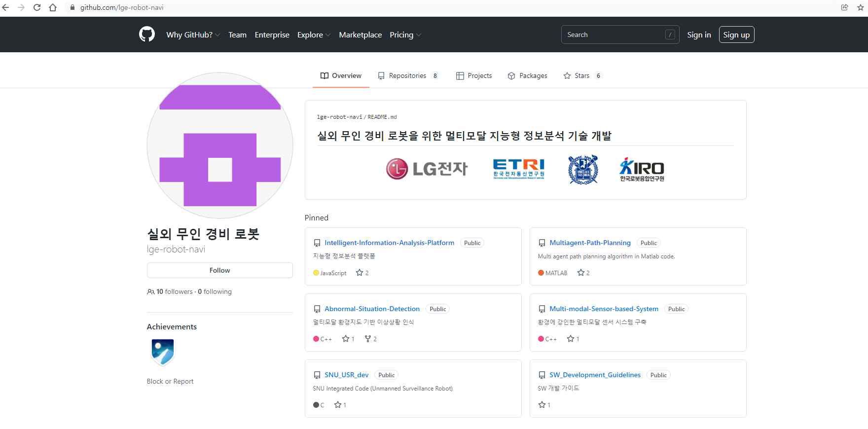This screenshot has height=429, width=868.
Task: Share this page using the share icon
Action: tap(845, 7)
